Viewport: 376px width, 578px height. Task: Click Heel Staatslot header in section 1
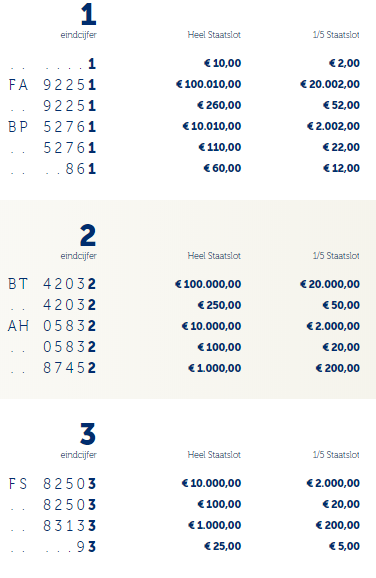click(x=214, y=35)
